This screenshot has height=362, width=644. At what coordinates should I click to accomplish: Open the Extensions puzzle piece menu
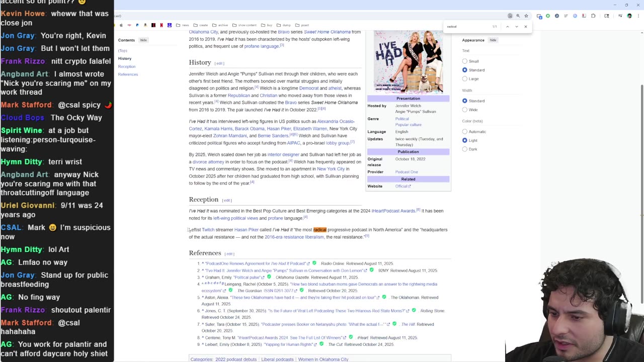click(x=593, y=16)
